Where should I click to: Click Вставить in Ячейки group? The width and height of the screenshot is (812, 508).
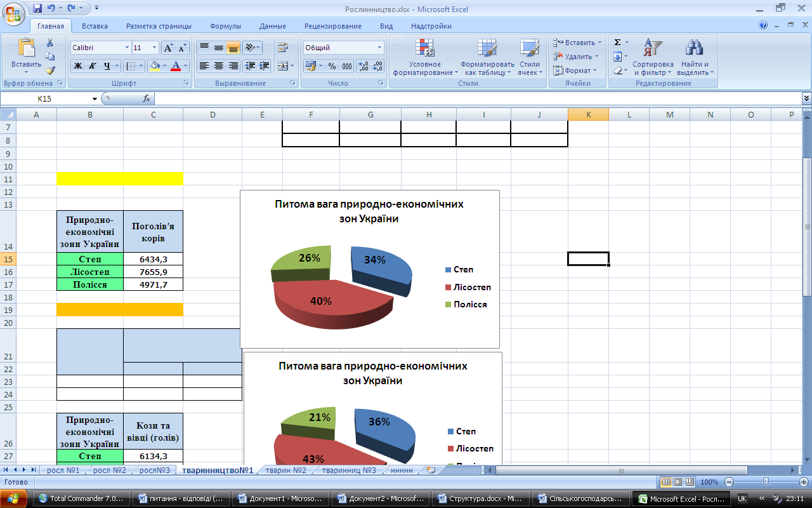pos(577,43)
